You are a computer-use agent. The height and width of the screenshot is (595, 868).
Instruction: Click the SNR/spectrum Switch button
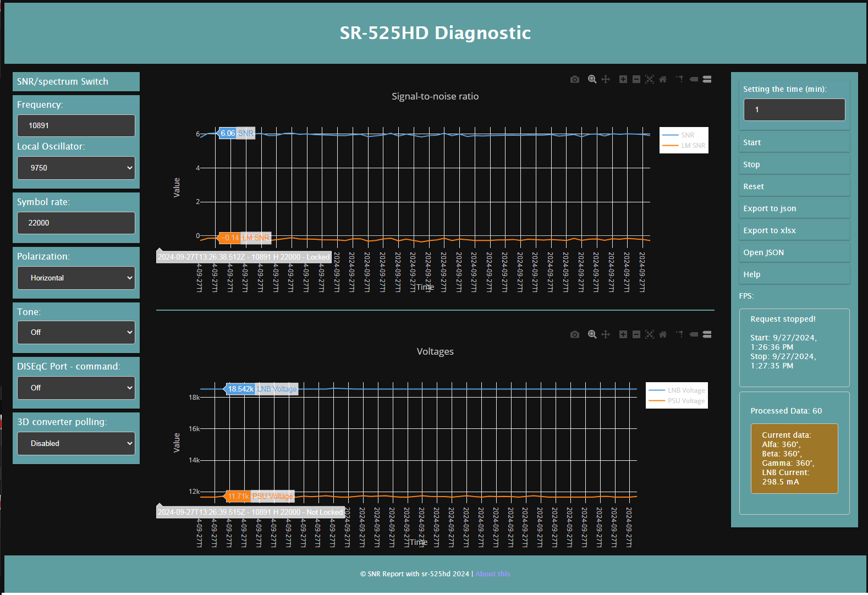[76, 81]
